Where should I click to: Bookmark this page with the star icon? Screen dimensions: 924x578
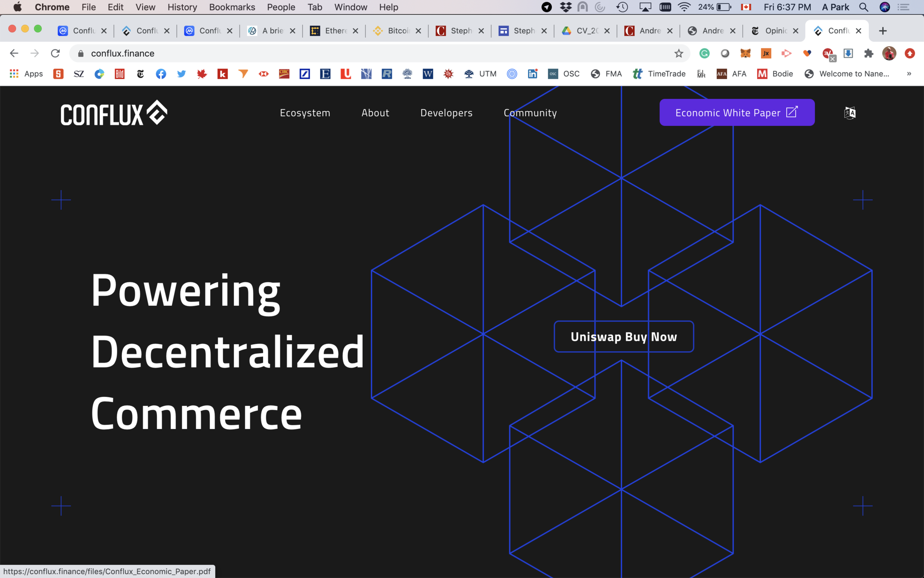click(678, 54)
